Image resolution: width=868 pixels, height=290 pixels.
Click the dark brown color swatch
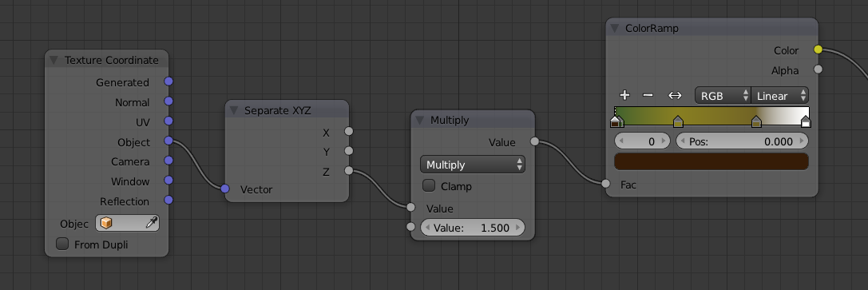pyautogui.click(x=711, y=161)
